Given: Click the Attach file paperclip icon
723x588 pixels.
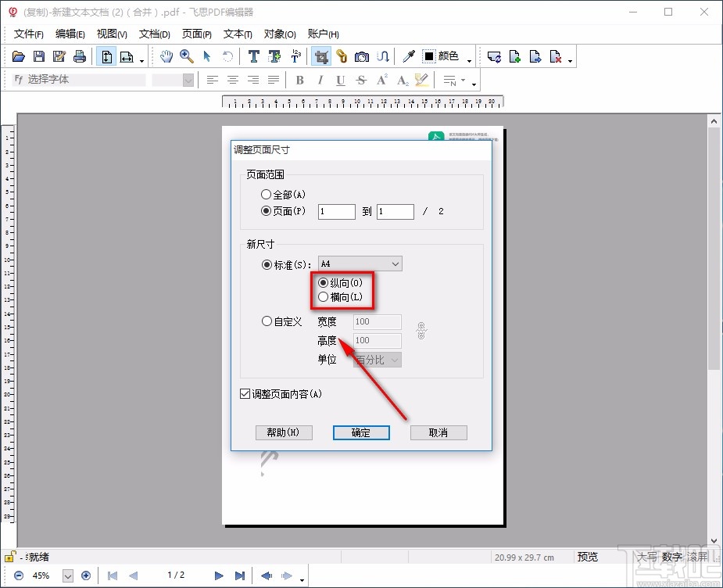Looking at the screenshot, I should click(x=342, y=56).
